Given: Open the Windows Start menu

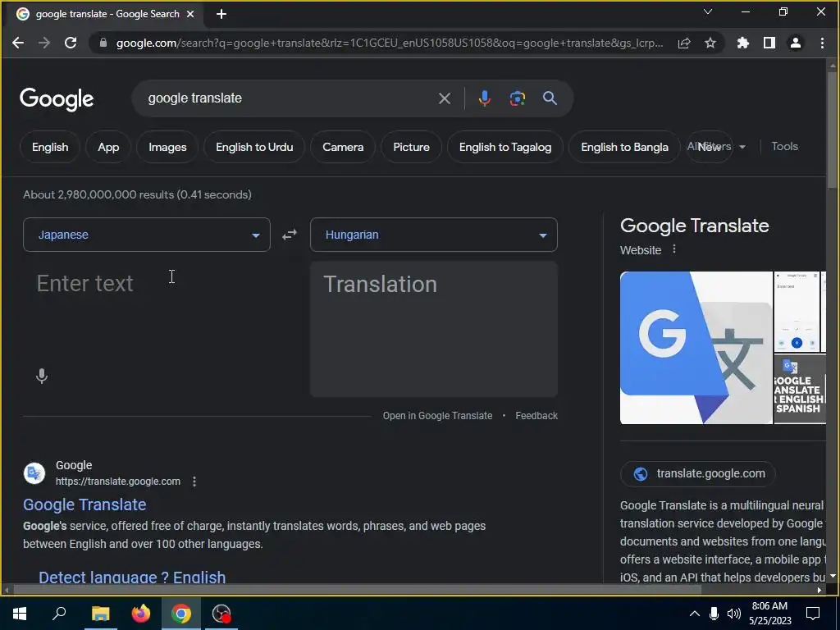Looking at the screenshot, I should [x=20, y=614].
